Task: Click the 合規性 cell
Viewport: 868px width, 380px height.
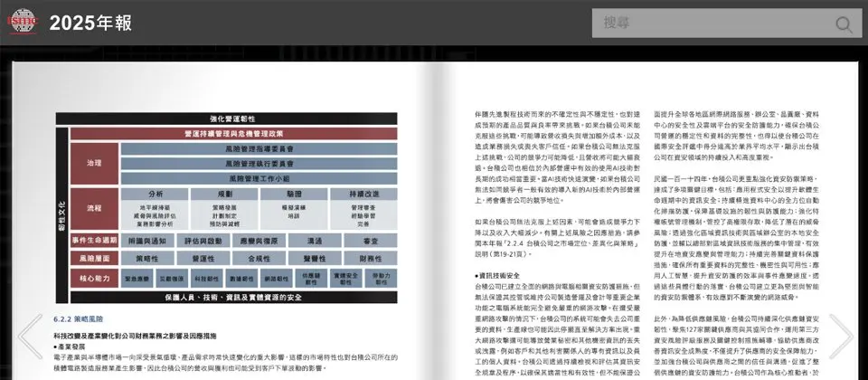Action: coord(259,258)
